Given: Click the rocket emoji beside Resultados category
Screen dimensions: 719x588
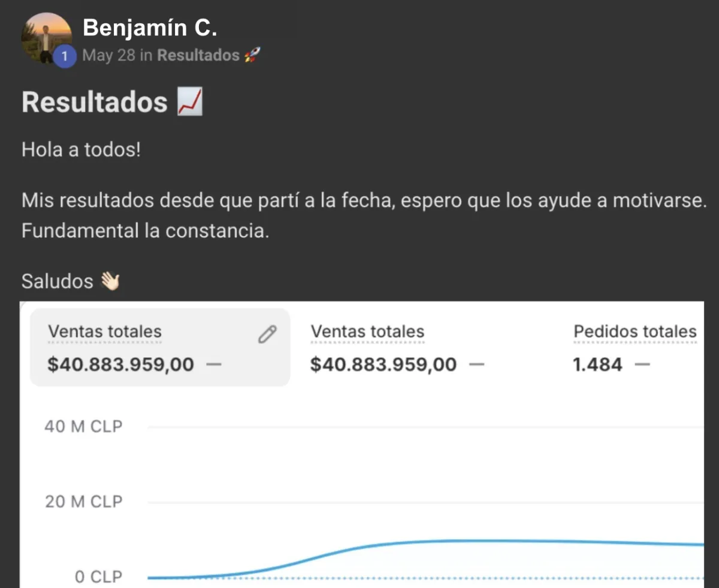Looking at the screenshot, I should coord(252,56).
